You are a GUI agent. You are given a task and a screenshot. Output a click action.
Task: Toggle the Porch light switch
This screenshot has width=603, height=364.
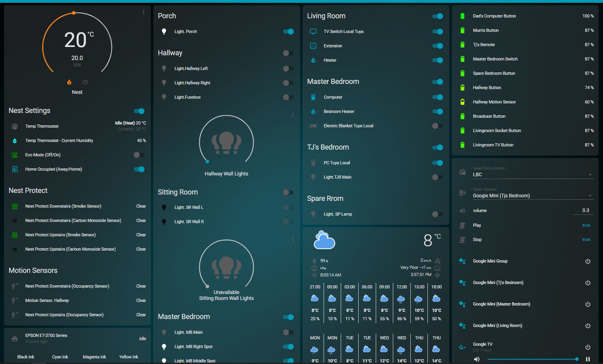coord(288,31)
